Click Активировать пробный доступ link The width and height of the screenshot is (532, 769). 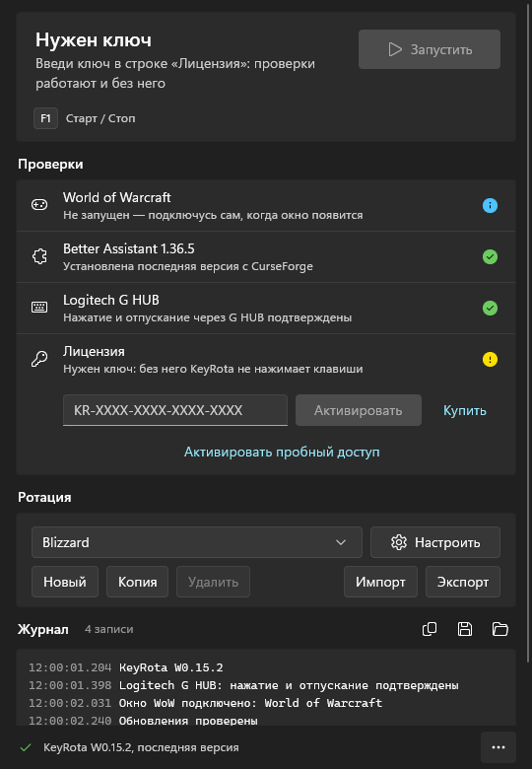coord(282,452)
